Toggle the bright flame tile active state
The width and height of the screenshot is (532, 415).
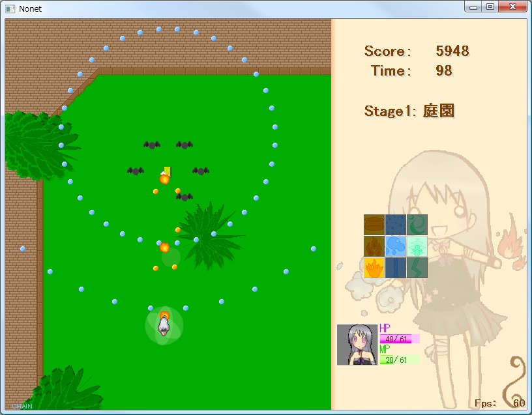[x=374, y=268]
